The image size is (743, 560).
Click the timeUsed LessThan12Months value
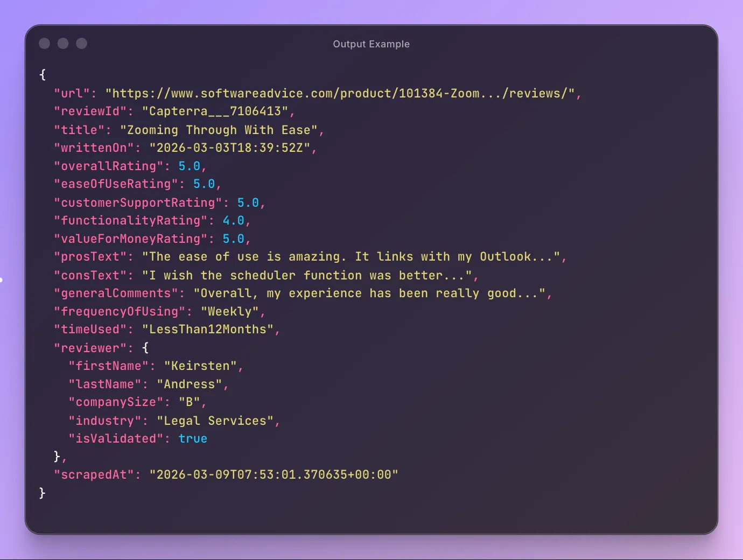pos(210,329)
